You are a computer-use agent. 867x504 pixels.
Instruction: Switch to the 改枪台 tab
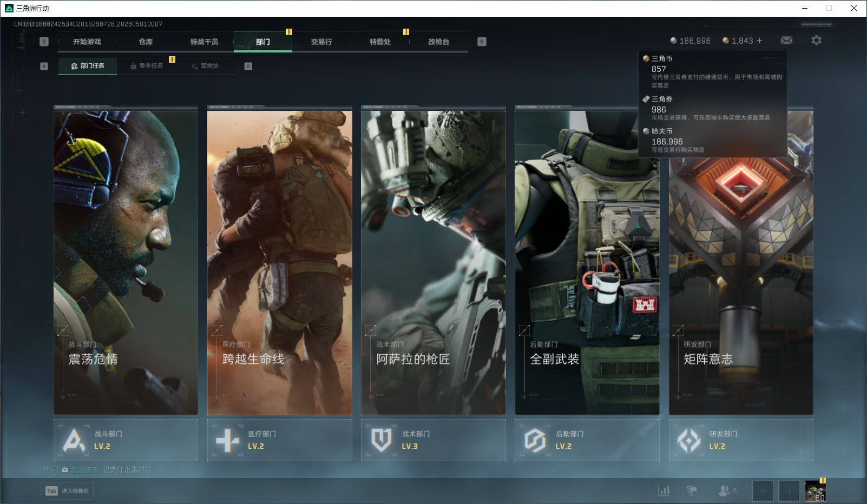pyautogui.click(x=438, y=42)
